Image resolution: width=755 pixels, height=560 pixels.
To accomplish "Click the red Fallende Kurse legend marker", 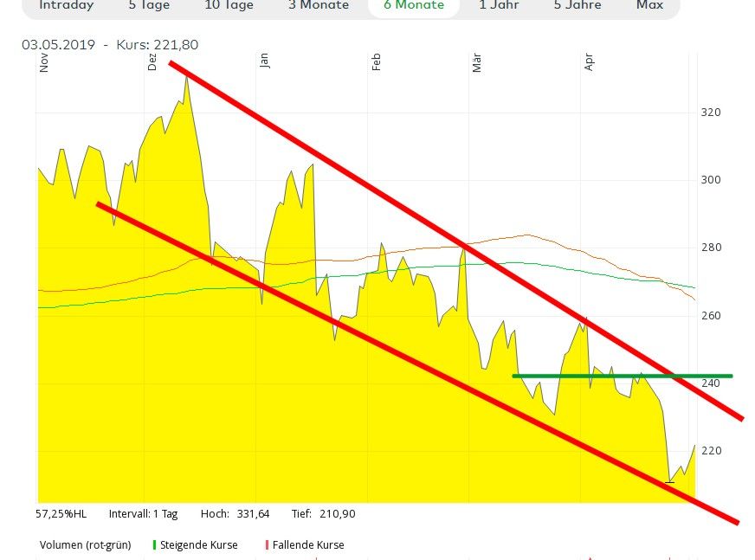I will click(267, 544).
